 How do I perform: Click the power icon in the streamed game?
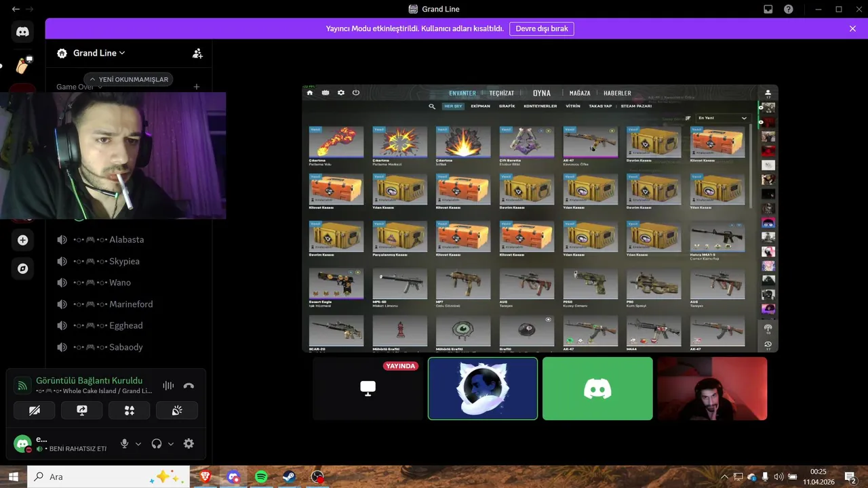coord(356,93)
